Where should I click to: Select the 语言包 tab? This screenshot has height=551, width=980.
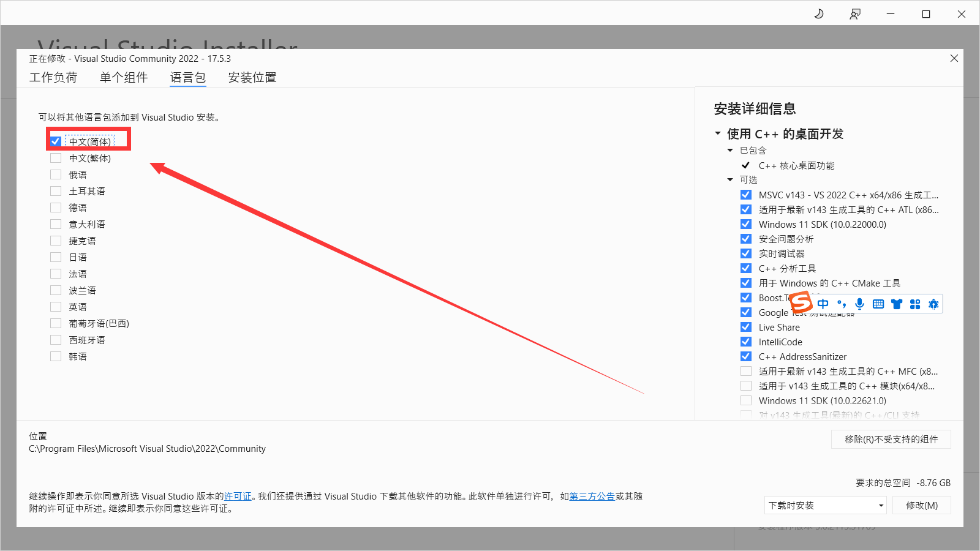click(188, 78)
